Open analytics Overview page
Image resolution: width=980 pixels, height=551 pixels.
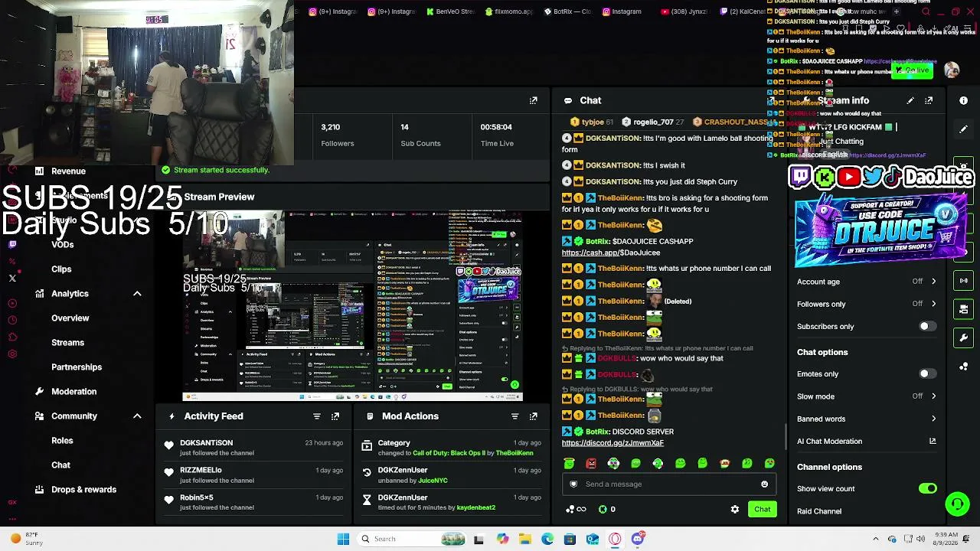click(70, 318)
